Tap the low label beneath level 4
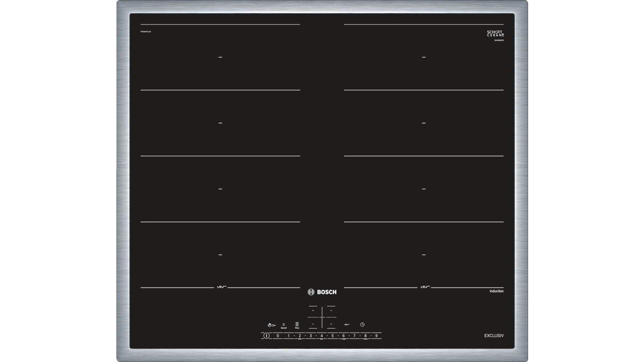The width and height of the screenshot is (644, 362). pyautogui.click(x=322, y=338)
